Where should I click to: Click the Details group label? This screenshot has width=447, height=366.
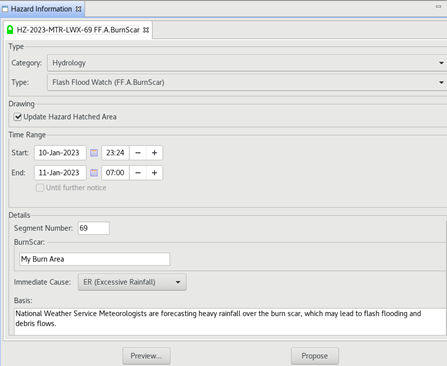(x=19, y=215)
